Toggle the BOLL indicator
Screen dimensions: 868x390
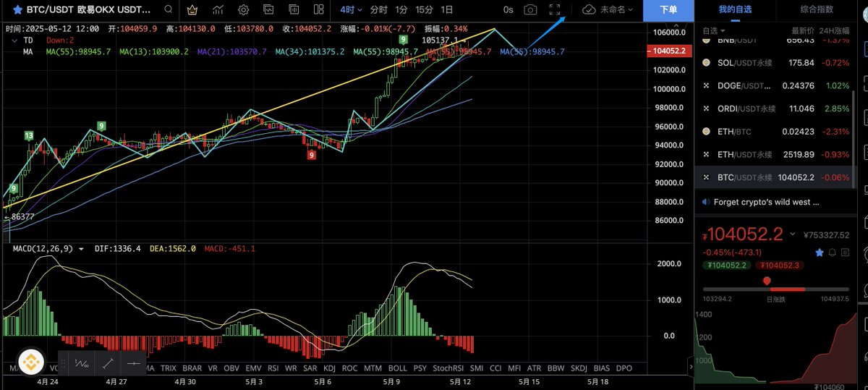coord(398,368)
